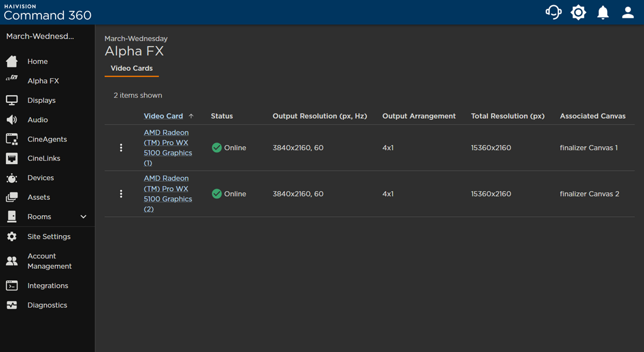644x352 pixels.
Task: Open the actions menu for Radeon card (2)
Action: pyautogui.click(x=121, y=194)
